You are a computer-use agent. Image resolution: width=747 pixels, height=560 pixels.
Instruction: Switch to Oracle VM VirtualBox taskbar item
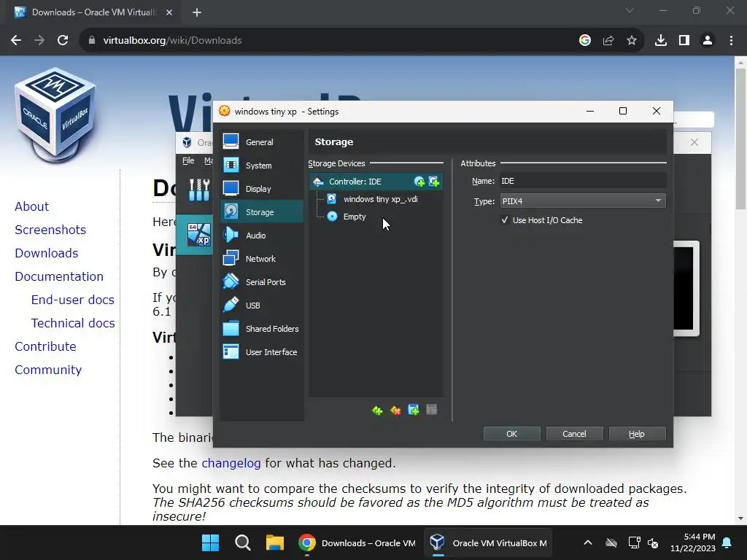click(x=488, y=542)
